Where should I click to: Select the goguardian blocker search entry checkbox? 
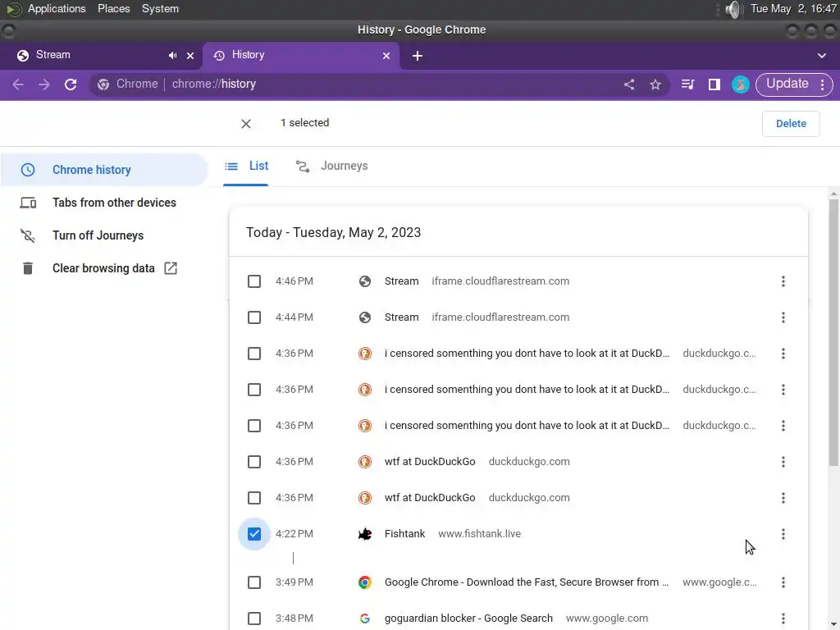tap(254, 619)
